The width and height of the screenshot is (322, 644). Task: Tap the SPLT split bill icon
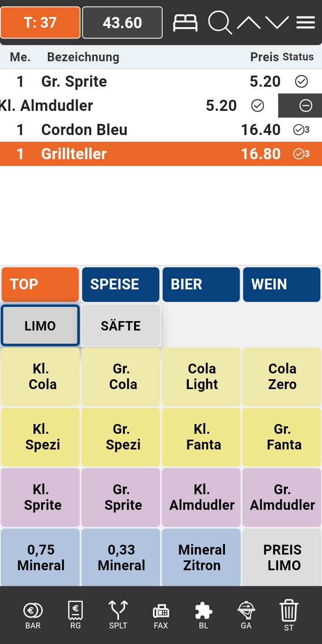tap(118, 615)
